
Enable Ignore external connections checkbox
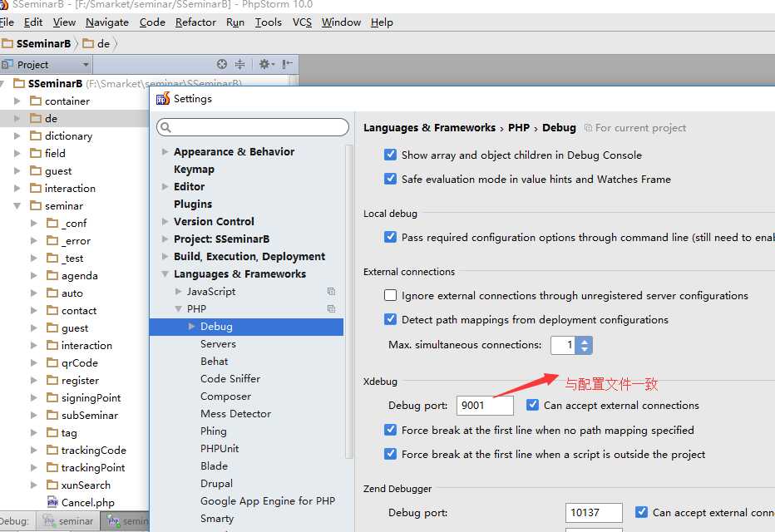click(x=390, y=295)
